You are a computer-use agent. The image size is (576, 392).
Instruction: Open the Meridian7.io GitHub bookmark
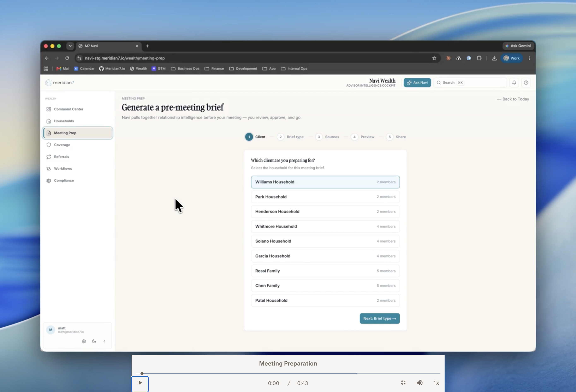(x=112, y=69)
